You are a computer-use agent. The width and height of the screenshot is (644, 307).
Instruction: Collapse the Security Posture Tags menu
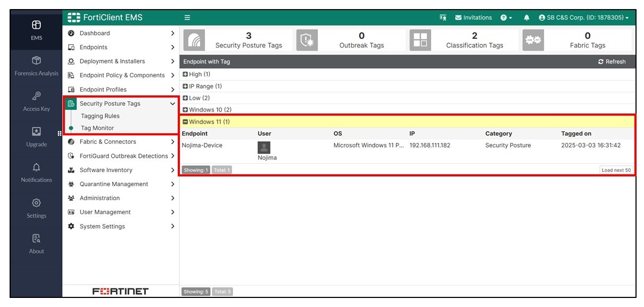pyautogui.click(x=121, y=103)
